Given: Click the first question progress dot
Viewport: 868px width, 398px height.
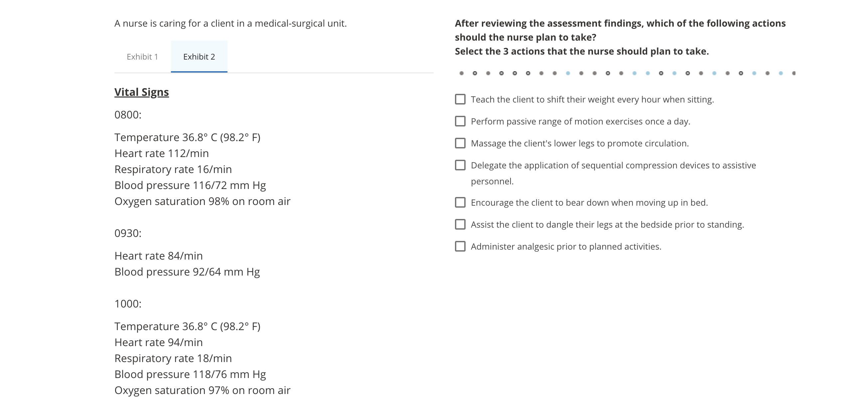Looking at the screenshot, I should pyautogui.click(x=462, y=73).
